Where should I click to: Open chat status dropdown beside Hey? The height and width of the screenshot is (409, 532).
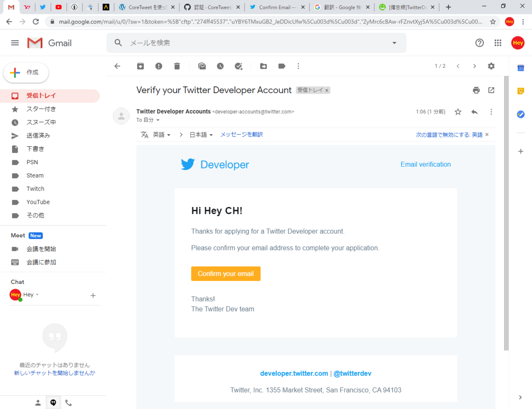point(37,295)
